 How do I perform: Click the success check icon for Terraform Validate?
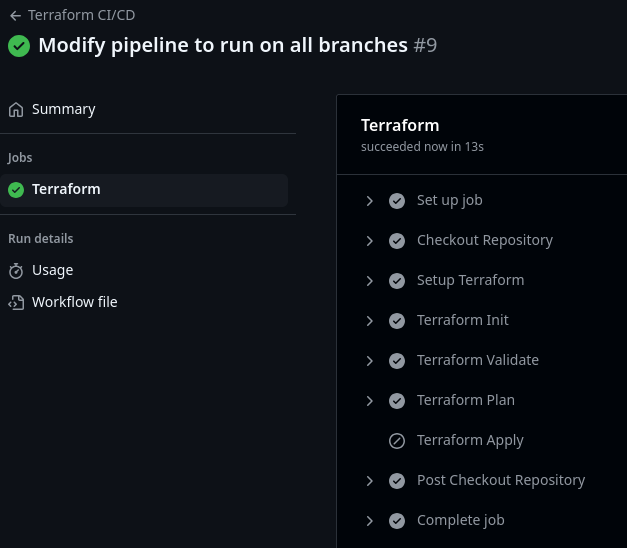click(397, 361)
